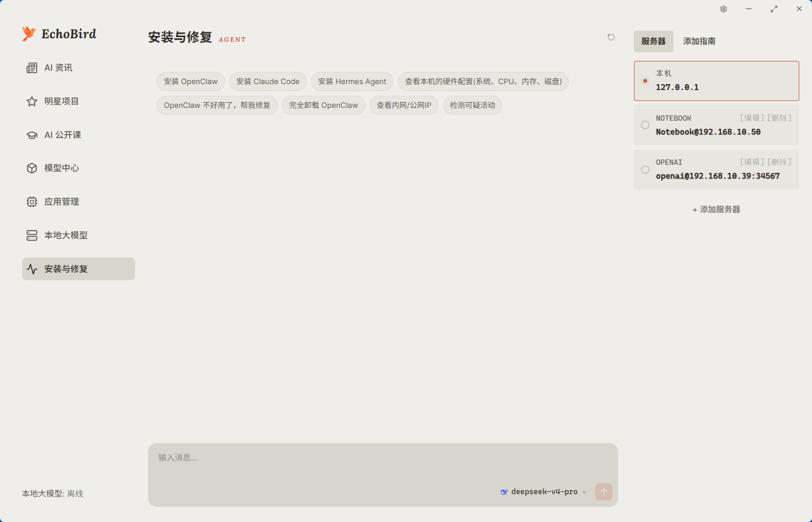The width and height of the screenshot is (812, 522).
Task: Select the 本机 127.0.0.1 radio button
Action: (645, 81)
